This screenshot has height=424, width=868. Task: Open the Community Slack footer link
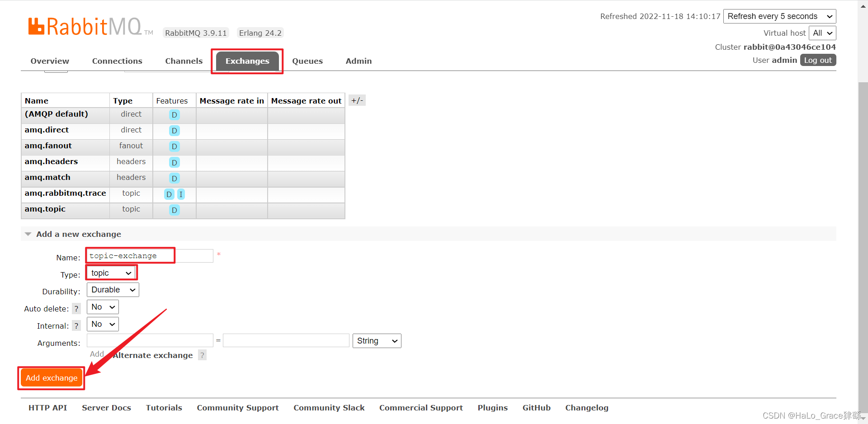point(329,408)
